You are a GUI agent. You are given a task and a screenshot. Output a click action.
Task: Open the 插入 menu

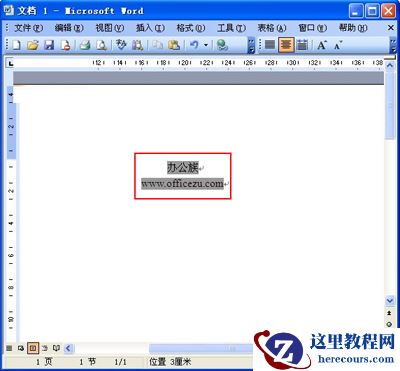point(150,28)
